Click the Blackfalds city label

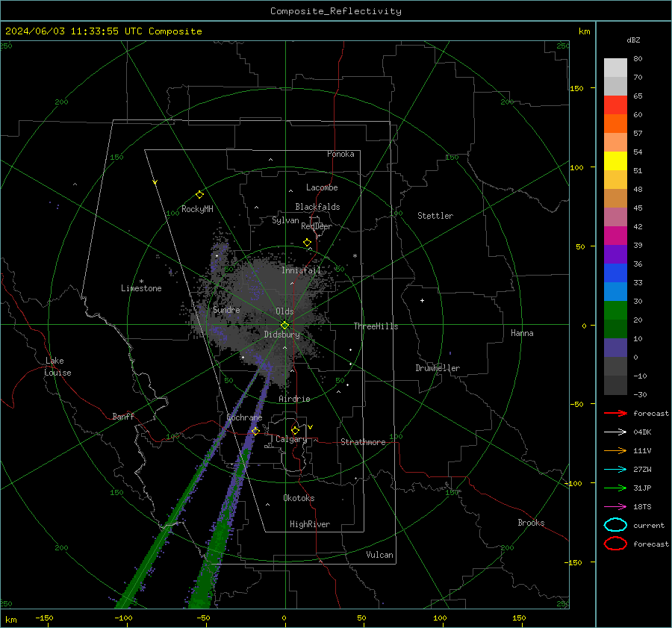[x=317, y=207]
